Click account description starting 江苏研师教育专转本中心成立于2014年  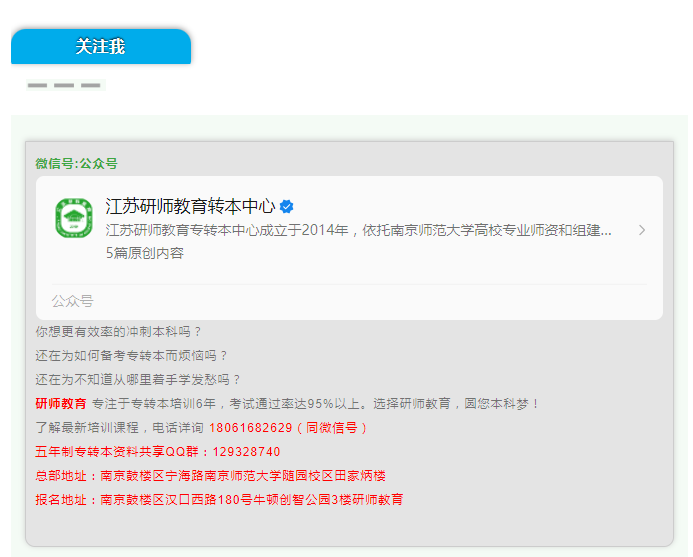tap(358, 230)
